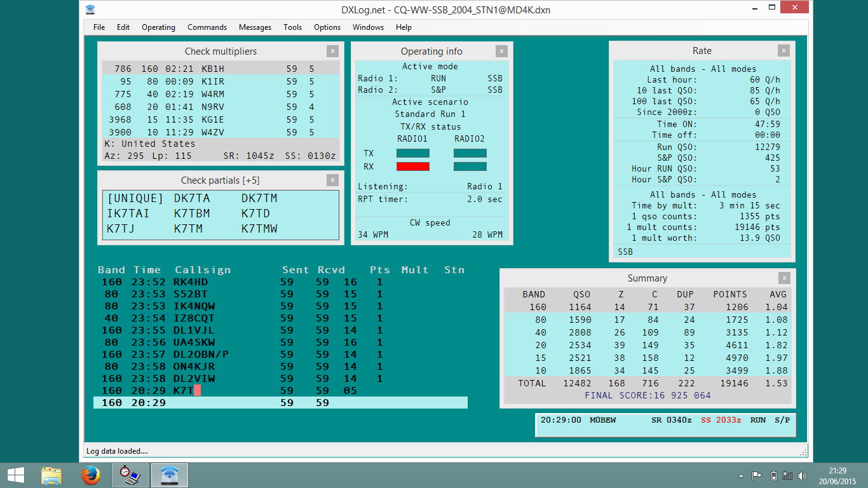
Task: Click the RADIO2 TX status indicator
Action: click(x=470, y=153)
